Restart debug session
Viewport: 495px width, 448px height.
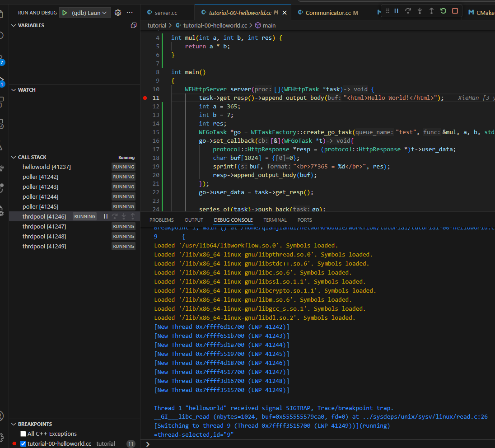[443, 11]
